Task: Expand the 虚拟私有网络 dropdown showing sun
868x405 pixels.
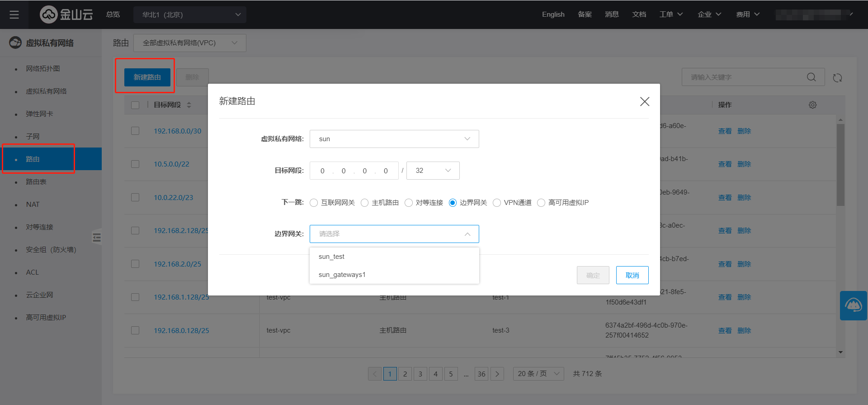Action: click(394, 139)
